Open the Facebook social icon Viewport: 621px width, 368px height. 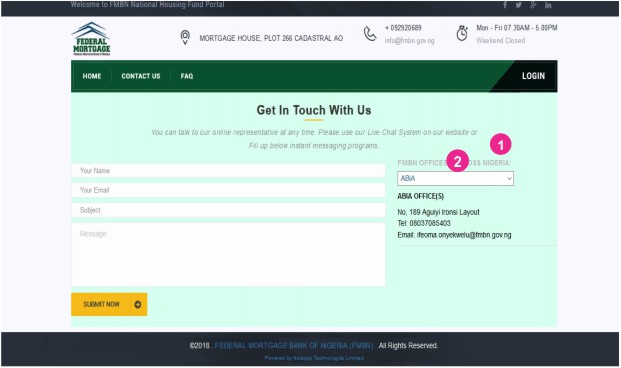(505, 5)
